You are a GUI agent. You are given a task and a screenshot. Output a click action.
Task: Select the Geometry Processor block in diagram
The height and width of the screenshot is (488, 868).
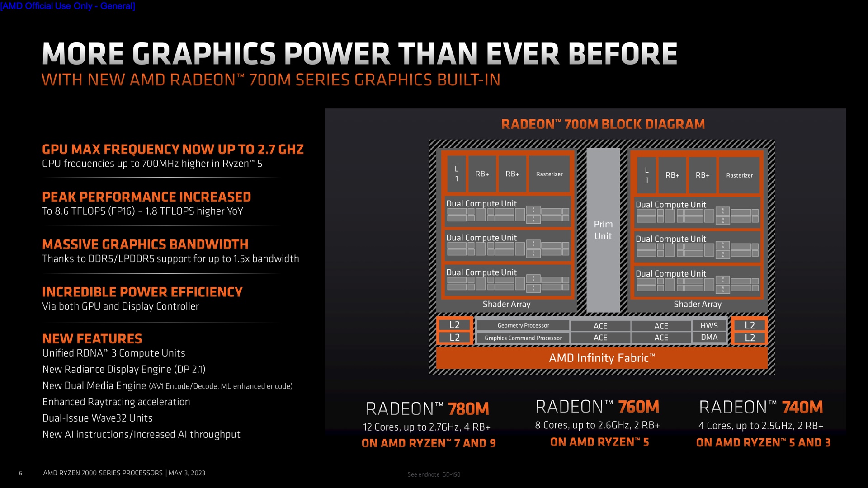524,326
